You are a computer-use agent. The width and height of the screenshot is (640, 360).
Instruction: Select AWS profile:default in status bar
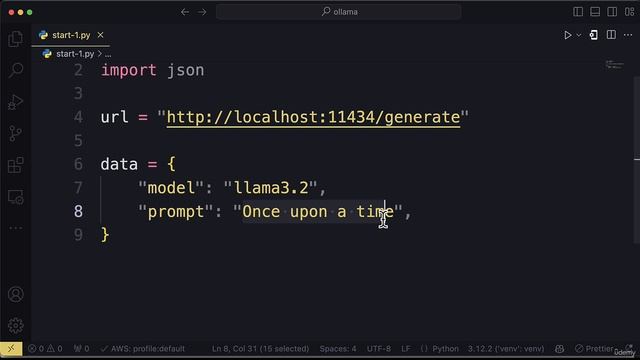pyautogui.click(x=143, y=349)
